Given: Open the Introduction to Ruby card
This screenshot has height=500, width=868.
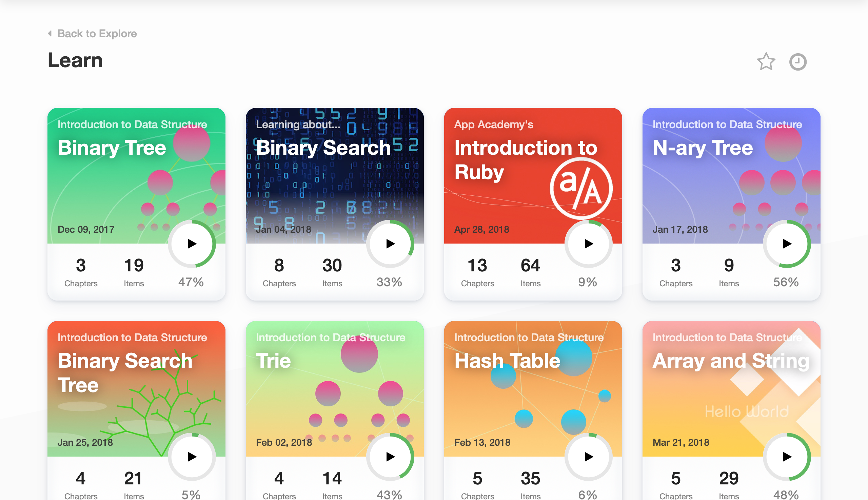Looking at the screenshot, I should click(533, 204).
